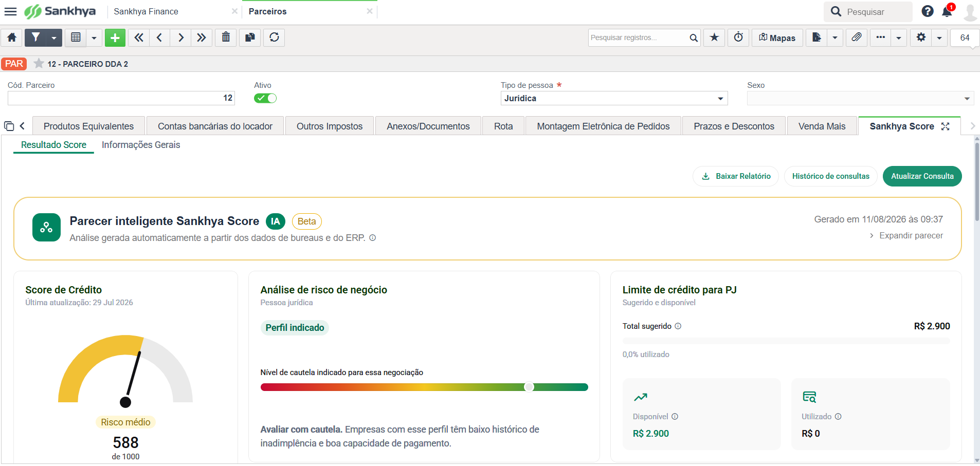Open the Anexos/Documentos tab
This screenshot has height=466, width=980.
pyautogui.click(x=428, y=126)
